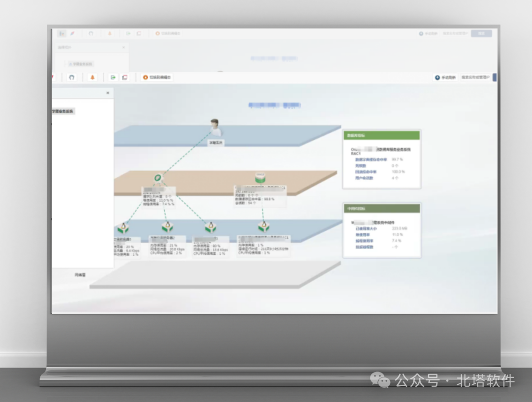Screen dimensions: 532x402
Task: Focus the search field in the top-right toolbar
Action: (475, 78)
